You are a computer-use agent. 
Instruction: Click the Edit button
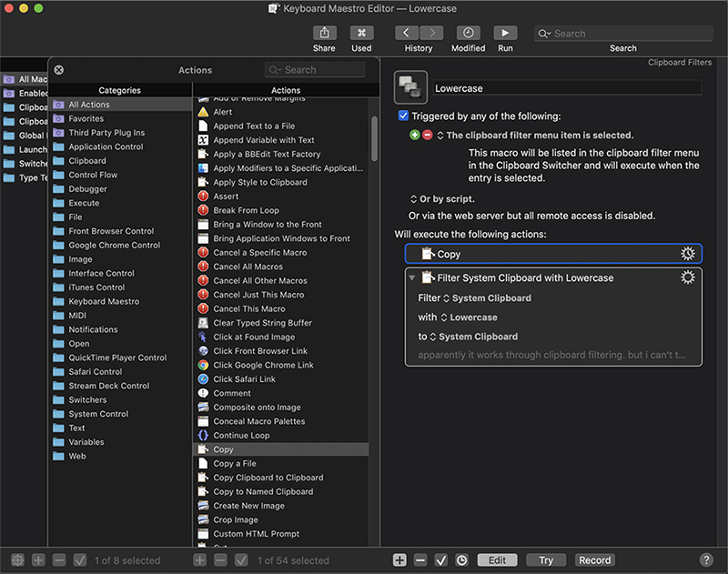pyautogui.click(x=497, y=560)
